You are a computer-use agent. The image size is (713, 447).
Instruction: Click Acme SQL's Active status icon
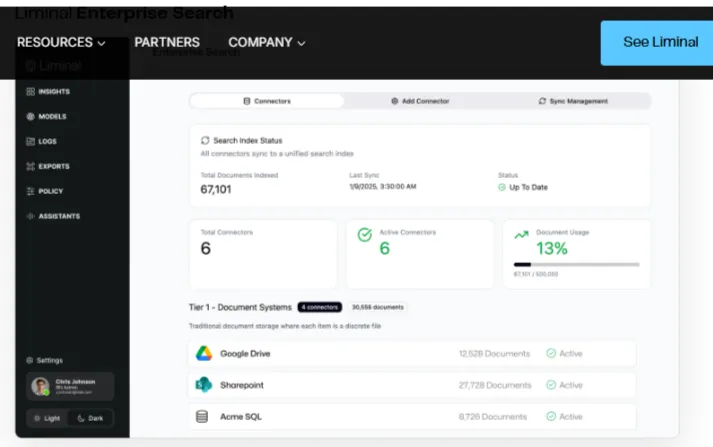tap(551, 416)
